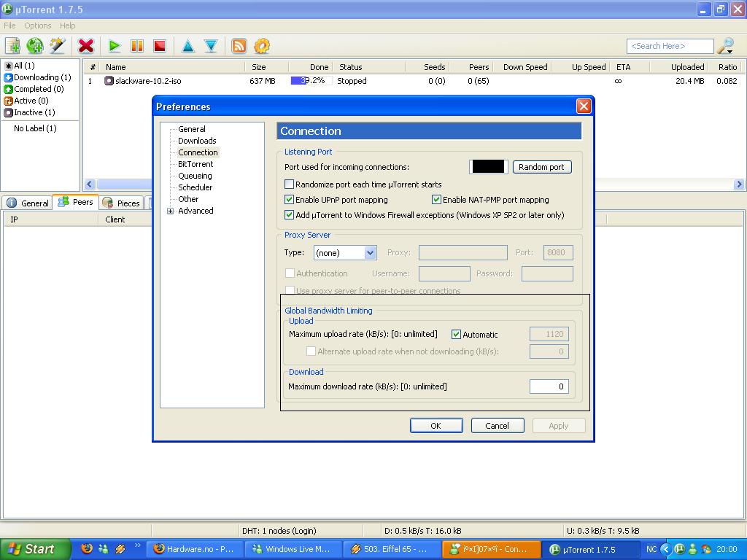This screenshot has width=747, height=560.
Task: Open Windows Live Messenger taskbar item
Action: (293, 549)
